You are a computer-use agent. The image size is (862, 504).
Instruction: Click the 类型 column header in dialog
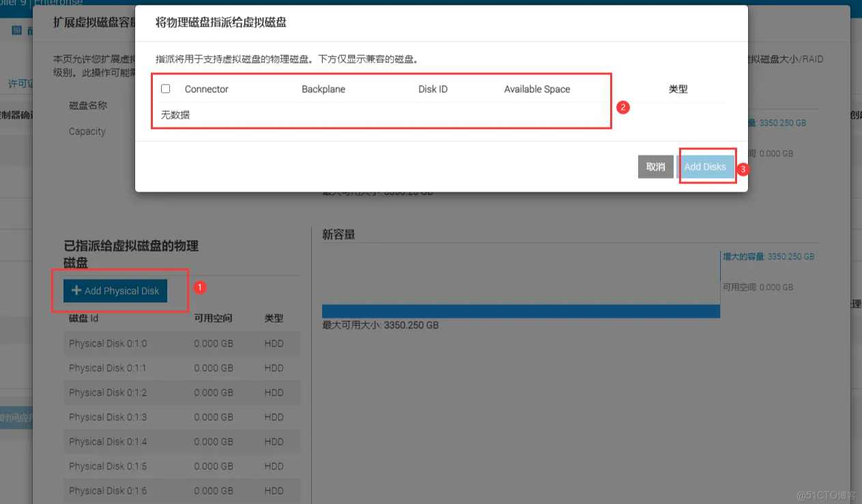point(678,89)
